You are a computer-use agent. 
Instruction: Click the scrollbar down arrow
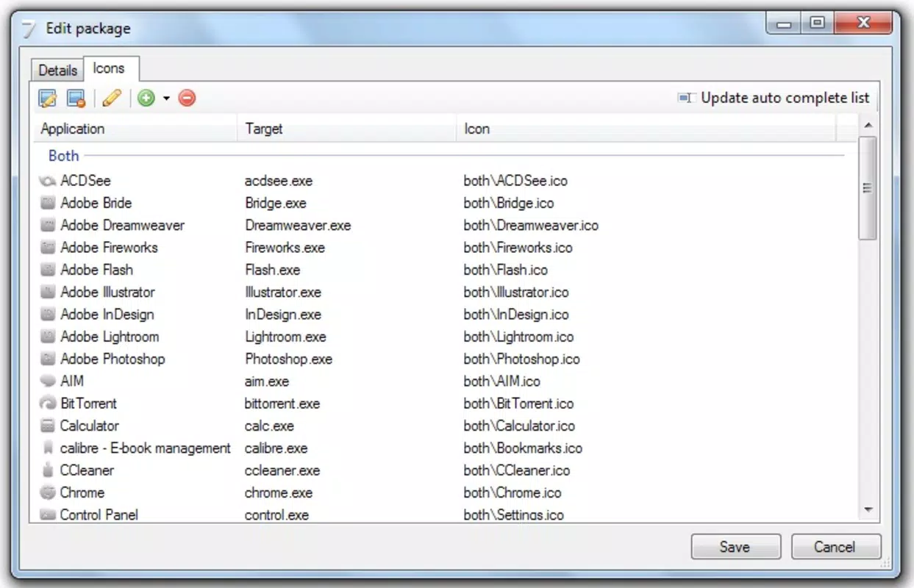click(868, 510)
